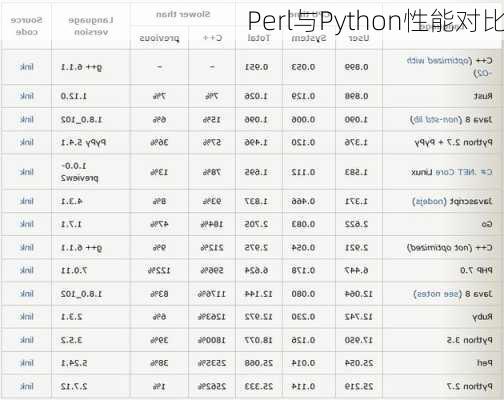Select the 2533% value in the Perl row

pos(212,363)
